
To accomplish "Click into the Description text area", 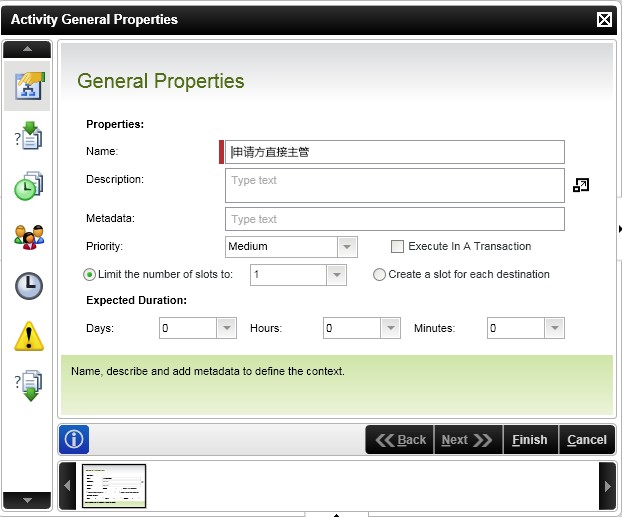I will point(395,185).
